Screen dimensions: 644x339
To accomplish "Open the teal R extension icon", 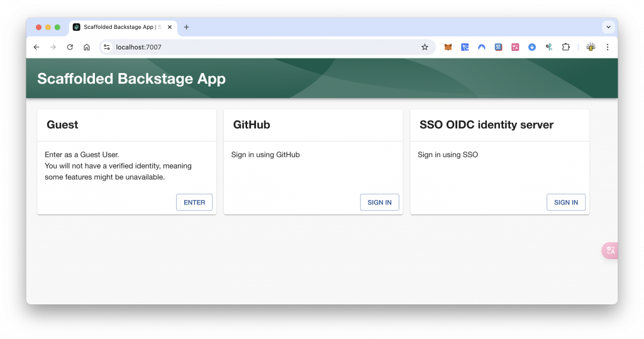I will [548, 47].
